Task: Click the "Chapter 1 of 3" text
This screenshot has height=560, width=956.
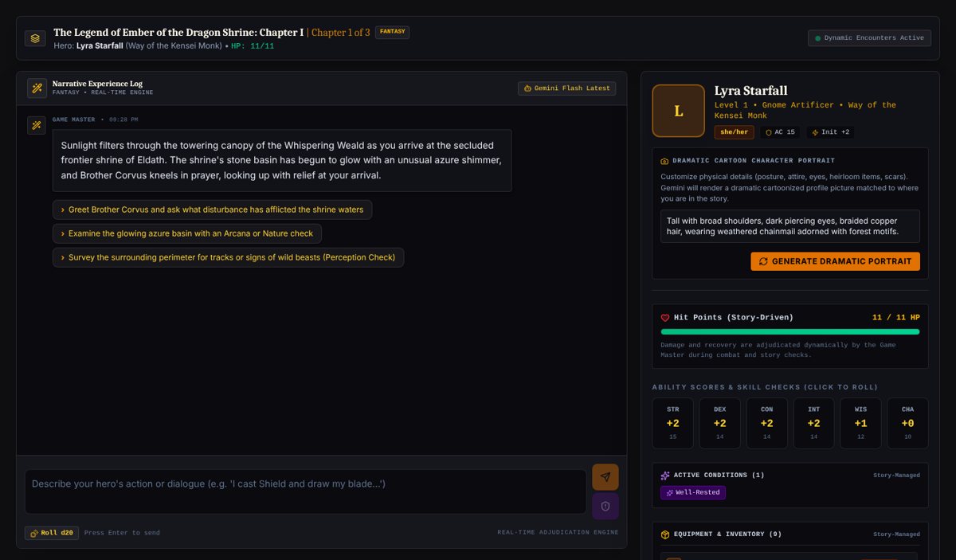Action: click(340, 33)
